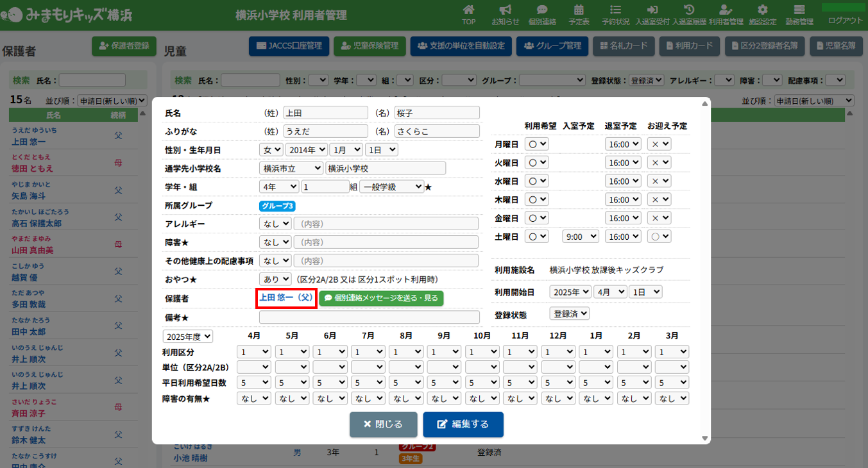Open お知らせ megaphone icon

pos(506,10)
